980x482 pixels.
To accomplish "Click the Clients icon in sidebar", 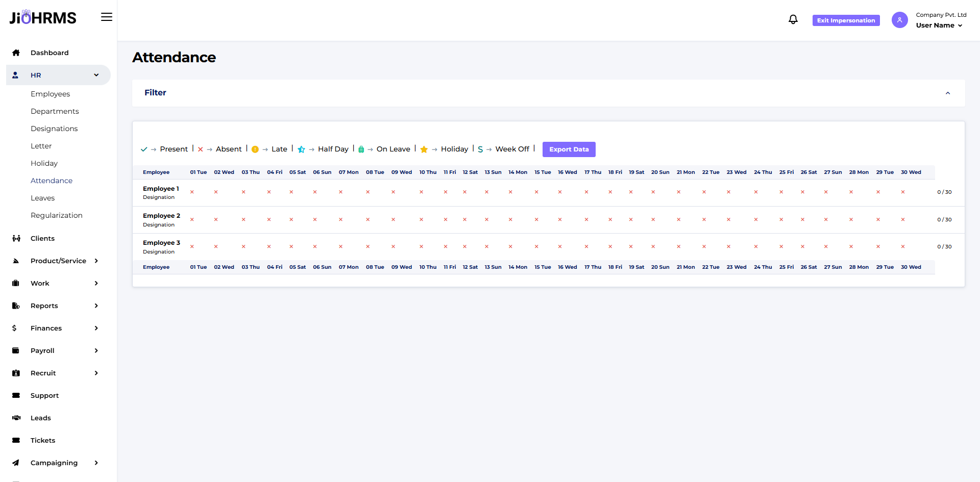I will click(x=16, y=238).
